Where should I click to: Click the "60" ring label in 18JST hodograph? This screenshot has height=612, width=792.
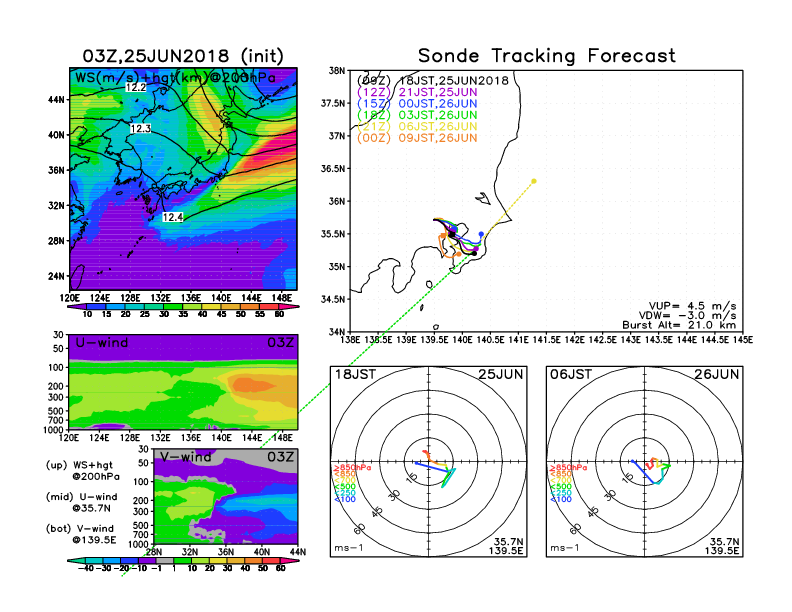[x=360, y=529]
